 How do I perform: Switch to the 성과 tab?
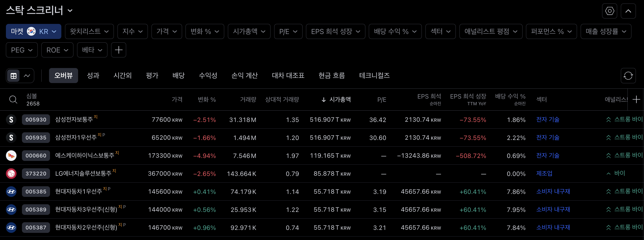tap(93, 75)
